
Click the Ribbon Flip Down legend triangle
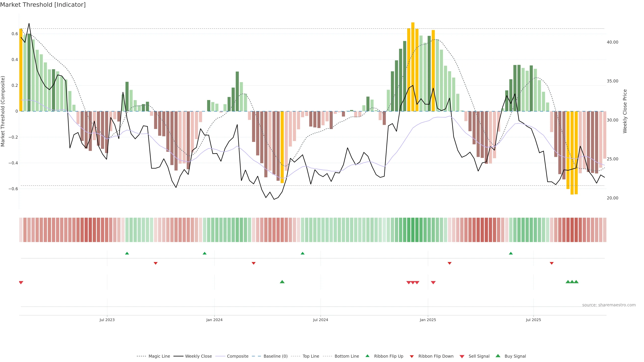(x=412, y=356)
